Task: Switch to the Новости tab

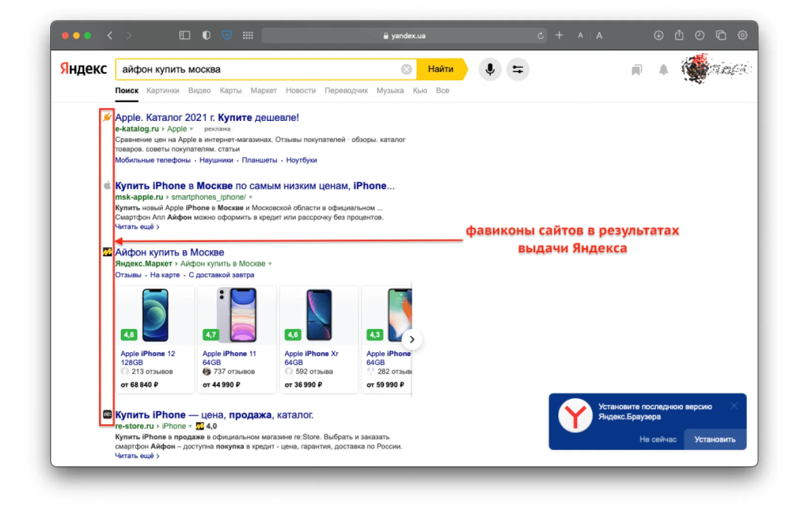Action: point(301,90)
